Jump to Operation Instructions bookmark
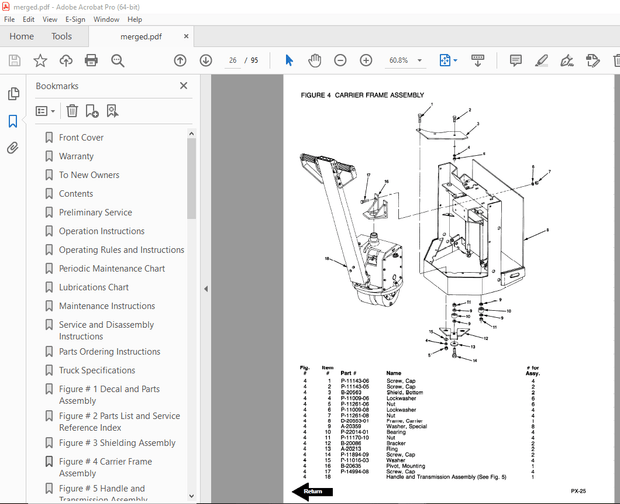Viewport: 620px width, 504px height. [102, 231]
